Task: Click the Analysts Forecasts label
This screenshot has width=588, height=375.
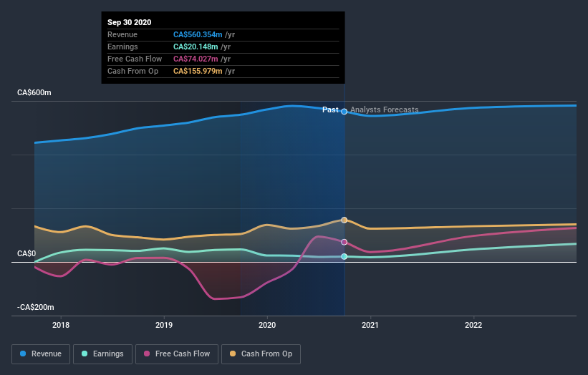Action: click(385, 109)
